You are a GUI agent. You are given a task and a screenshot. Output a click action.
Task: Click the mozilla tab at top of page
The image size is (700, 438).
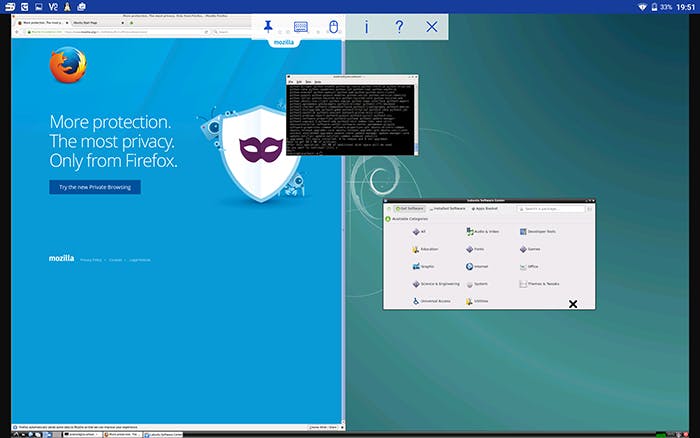point(283,42)
